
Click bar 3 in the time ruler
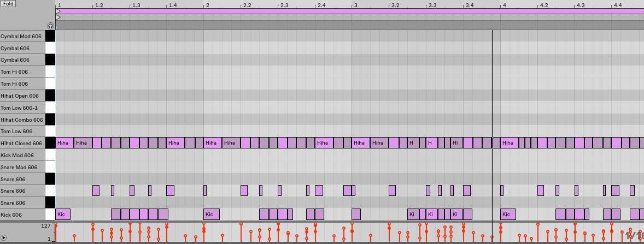click(355, 5)
